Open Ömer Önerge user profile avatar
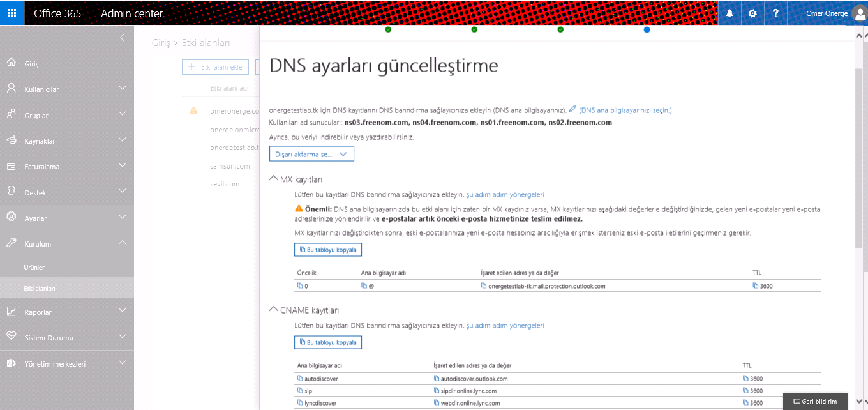The width and height of the screenshot is (868, 410). (859, 13)
